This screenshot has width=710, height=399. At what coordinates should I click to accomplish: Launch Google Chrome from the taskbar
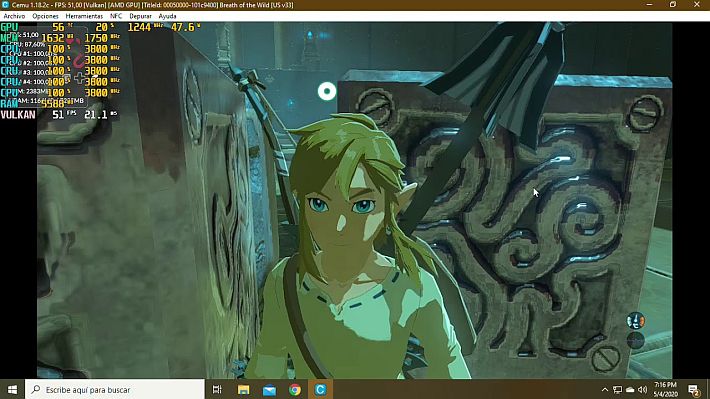coord(295,389)
